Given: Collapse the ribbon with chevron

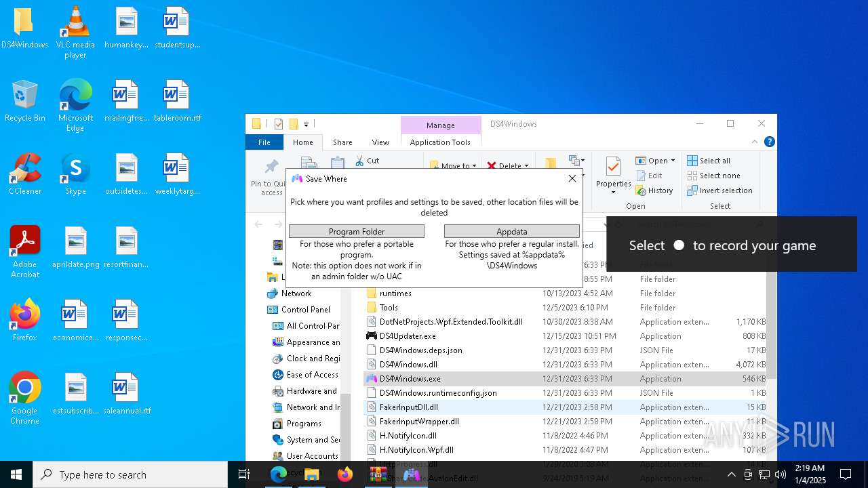Looking at the screenshot, I should pos(755,142).
